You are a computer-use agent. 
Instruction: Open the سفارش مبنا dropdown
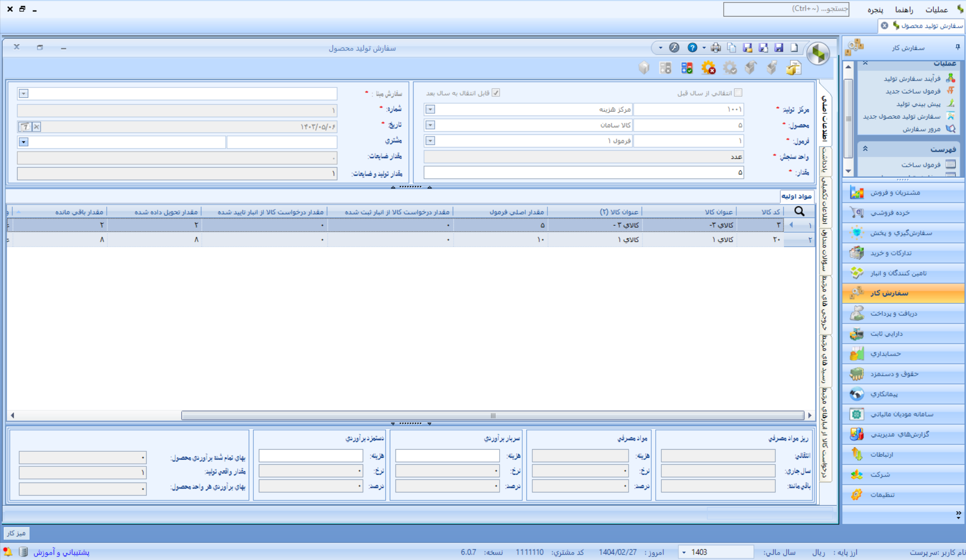(x=23, y=94)
